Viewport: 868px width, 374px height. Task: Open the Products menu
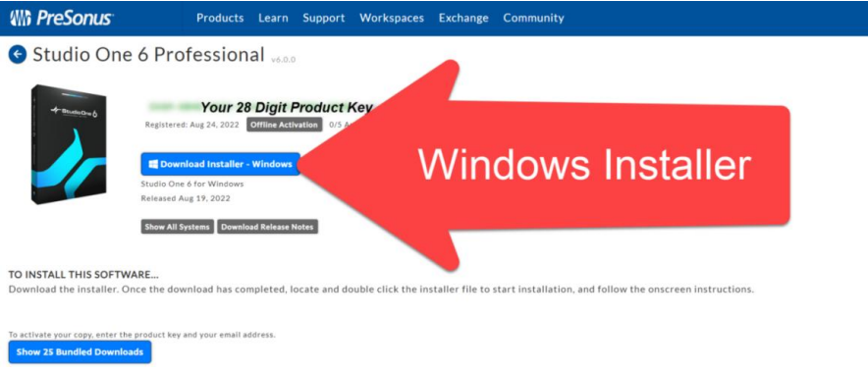point(220,18)
